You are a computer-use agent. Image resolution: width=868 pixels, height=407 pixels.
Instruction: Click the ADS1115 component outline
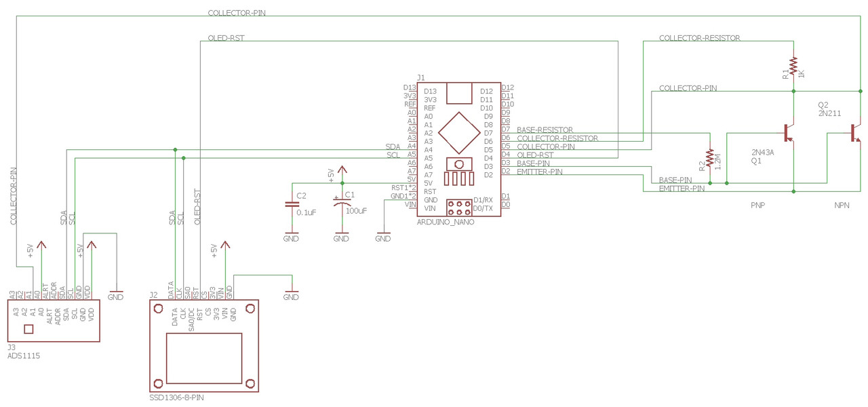53,320
